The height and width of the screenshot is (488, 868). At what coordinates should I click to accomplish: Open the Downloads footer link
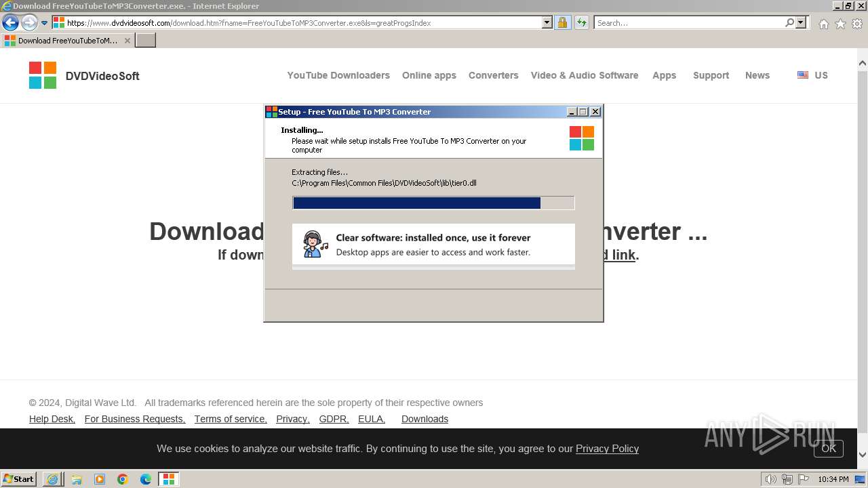(425, 419)
